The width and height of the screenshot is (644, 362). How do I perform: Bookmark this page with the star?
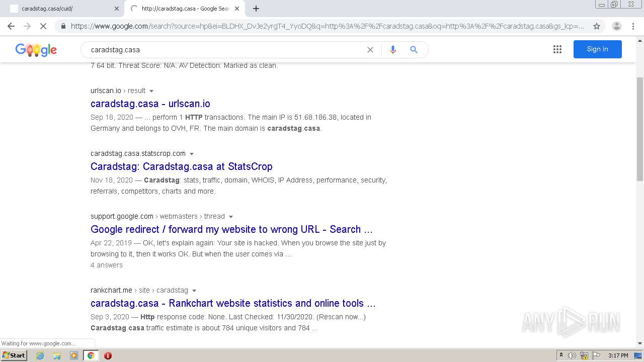click(597, 26)
